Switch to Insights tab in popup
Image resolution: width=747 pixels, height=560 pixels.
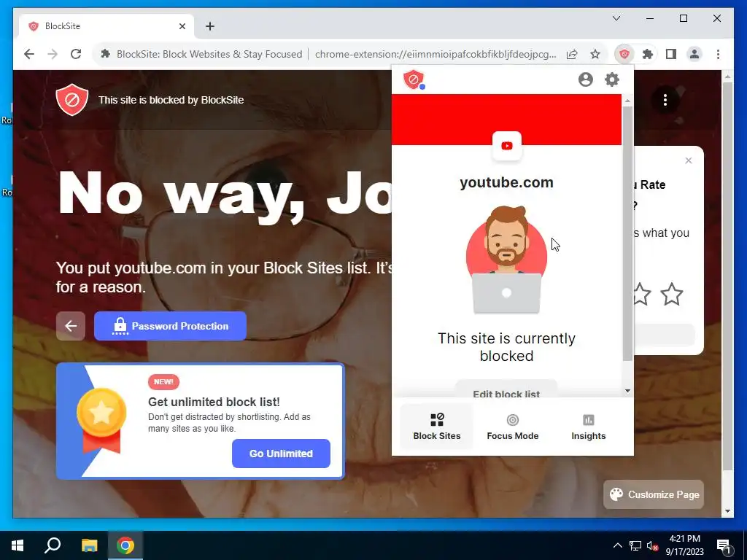point(589,427)
